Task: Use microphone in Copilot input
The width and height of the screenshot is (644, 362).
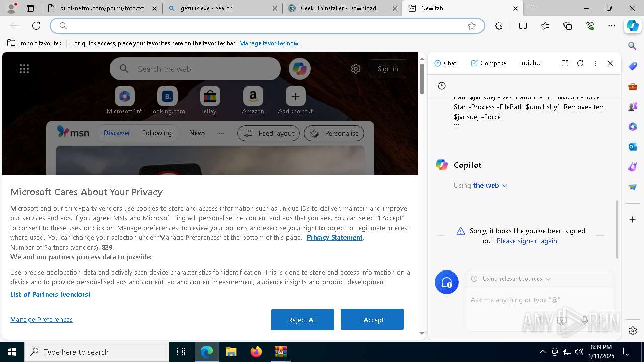Action: click(584, 320)
